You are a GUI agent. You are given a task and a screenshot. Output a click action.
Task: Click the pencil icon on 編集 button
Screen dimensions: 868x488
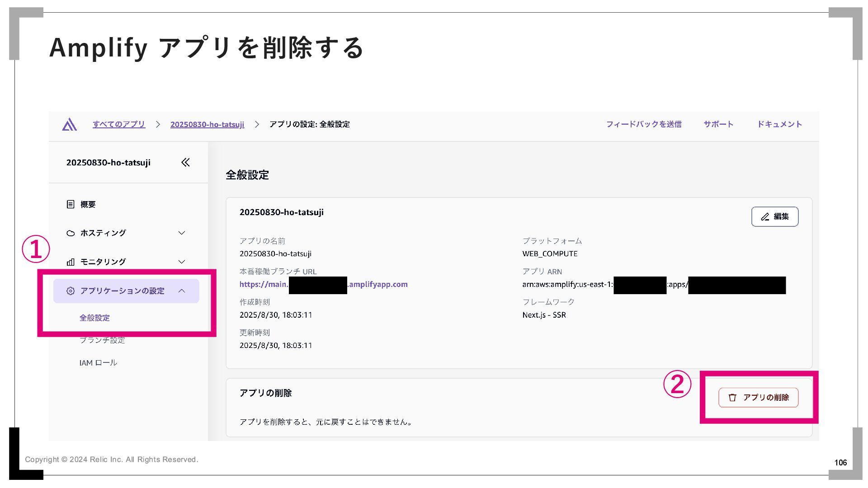[x=765, y=217]
